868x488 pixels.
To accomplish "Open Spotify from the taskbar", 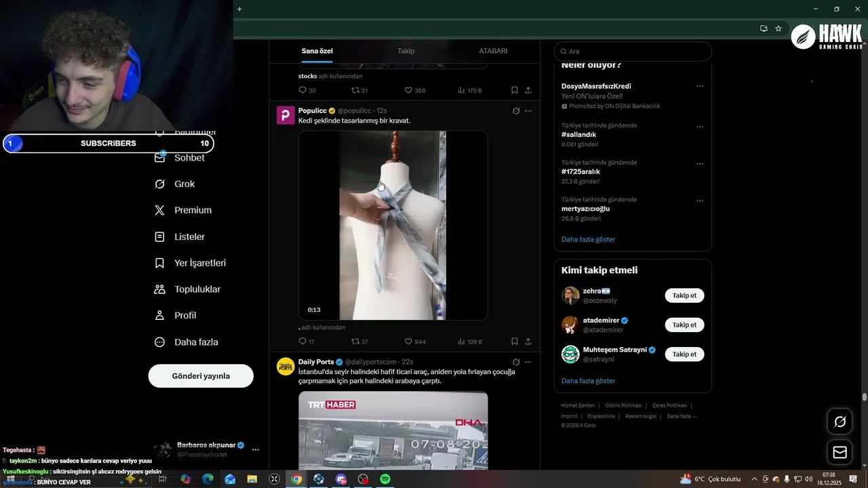I will pyautogui.click(x=385, y=479).
